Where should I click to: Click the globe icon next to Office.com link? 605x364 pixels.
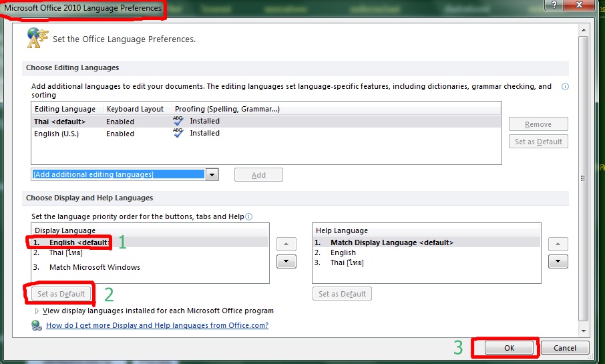37,325
